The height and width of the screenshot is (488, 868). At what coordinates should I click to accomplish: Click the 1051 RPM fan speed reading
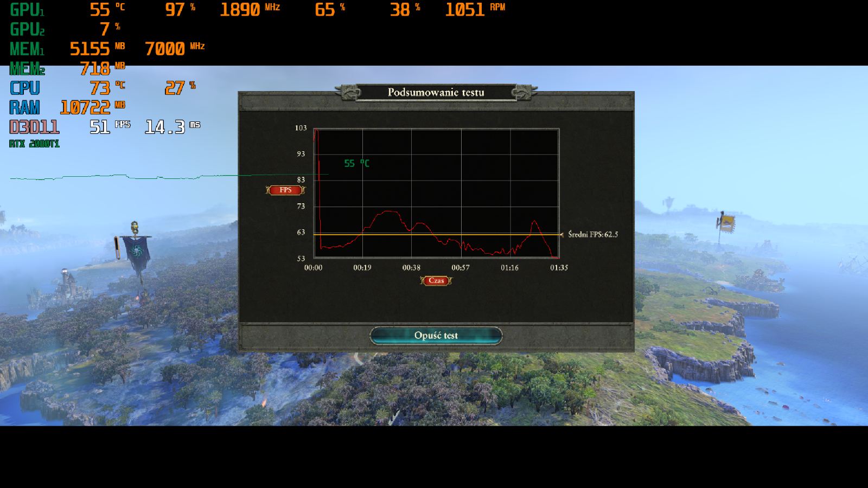tap(475, 9)
